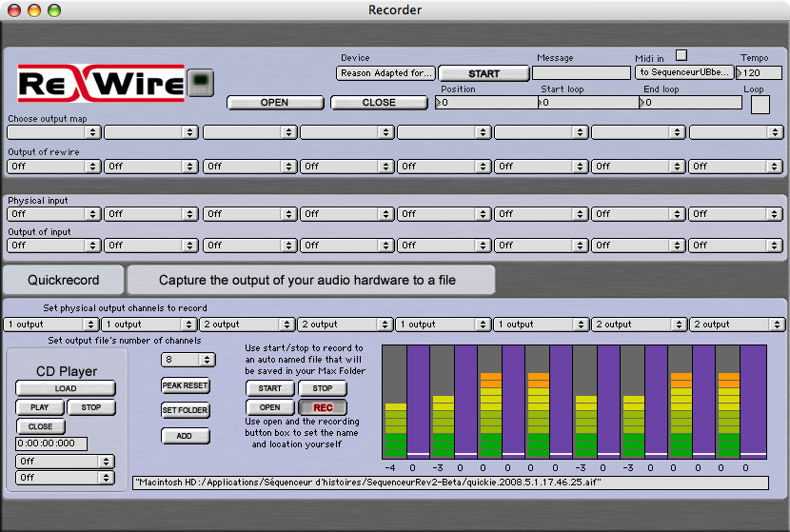The image size is (790, 532).
Task: Click the first purple level slider
Action: coord(418,400)
